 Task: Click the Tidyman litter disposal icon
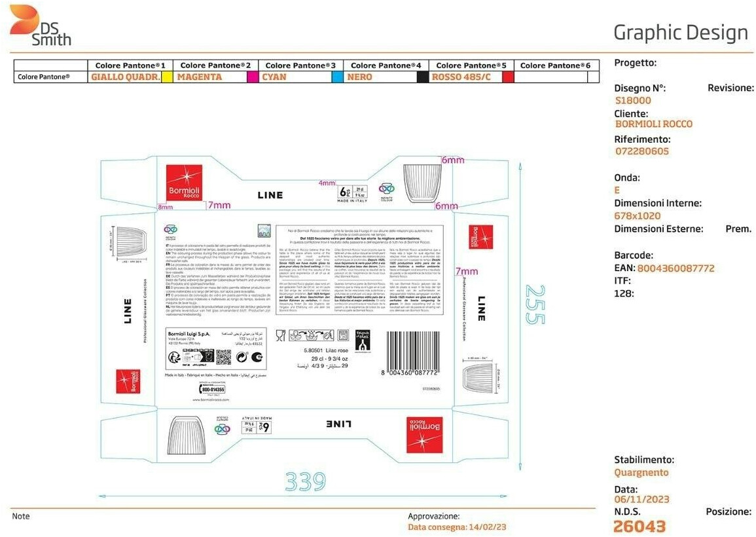175,357
